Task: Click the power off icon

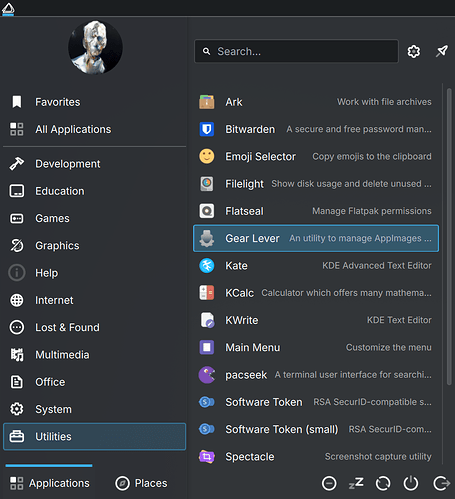Action: pyautogui.click(x=411, y=483)
